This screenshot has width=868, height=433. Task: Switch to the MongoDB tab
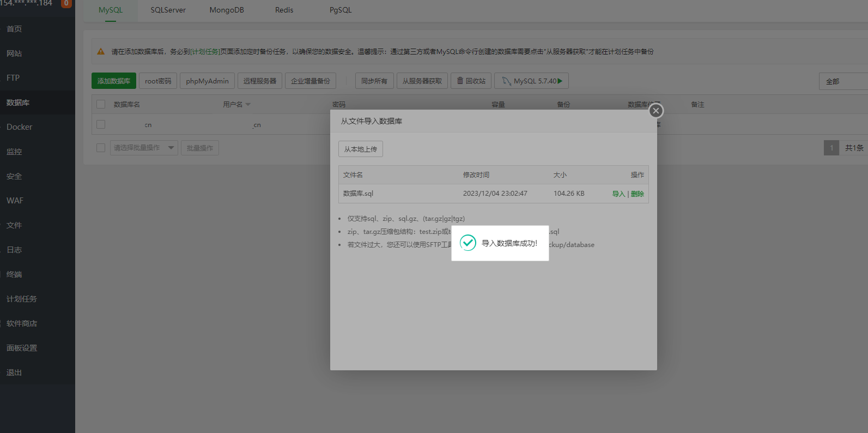click(227, 10)
